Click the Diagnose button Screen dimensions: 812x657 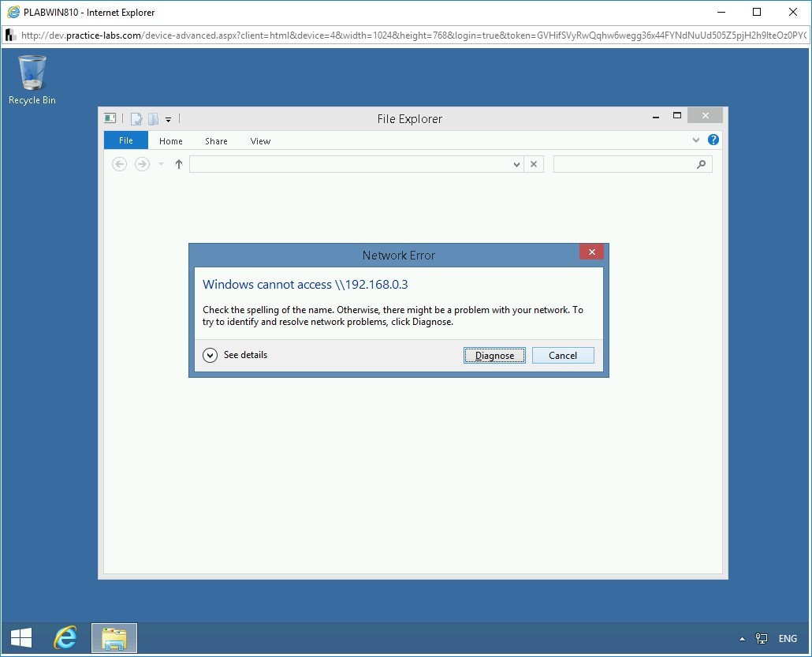tap(494, 355)
